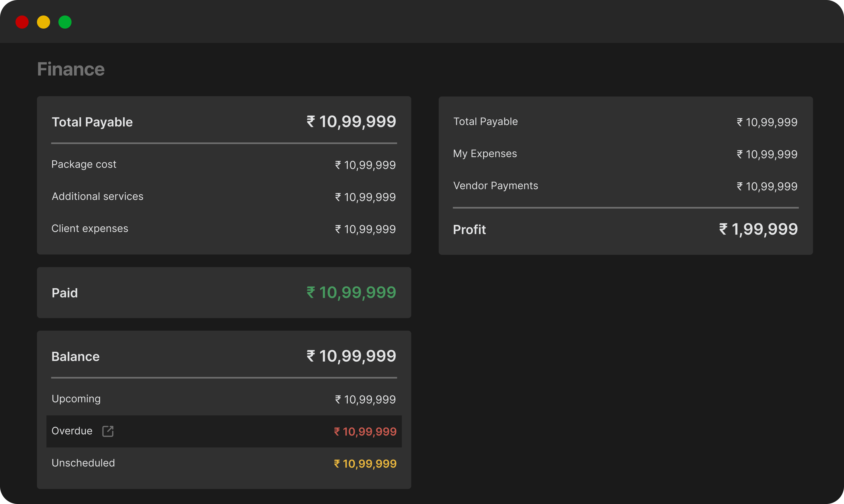Select the Vendor Payments amount value

[x=767, y=186]
